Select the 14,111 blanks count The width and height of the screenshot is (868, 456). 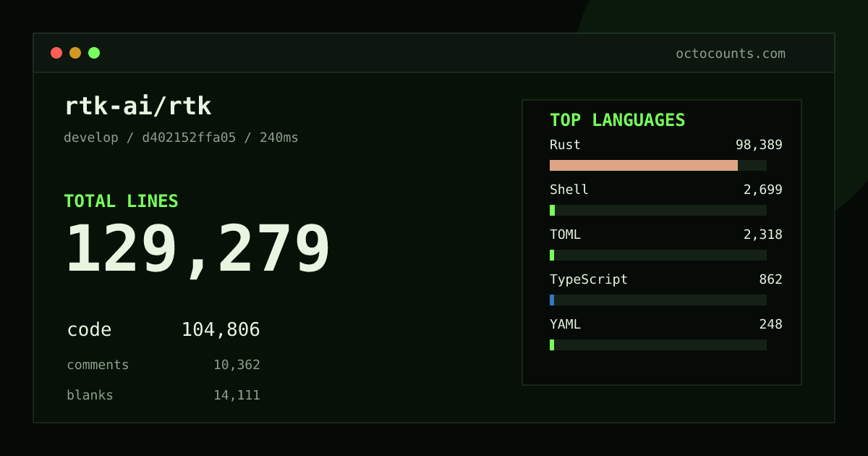click(237, 396)
